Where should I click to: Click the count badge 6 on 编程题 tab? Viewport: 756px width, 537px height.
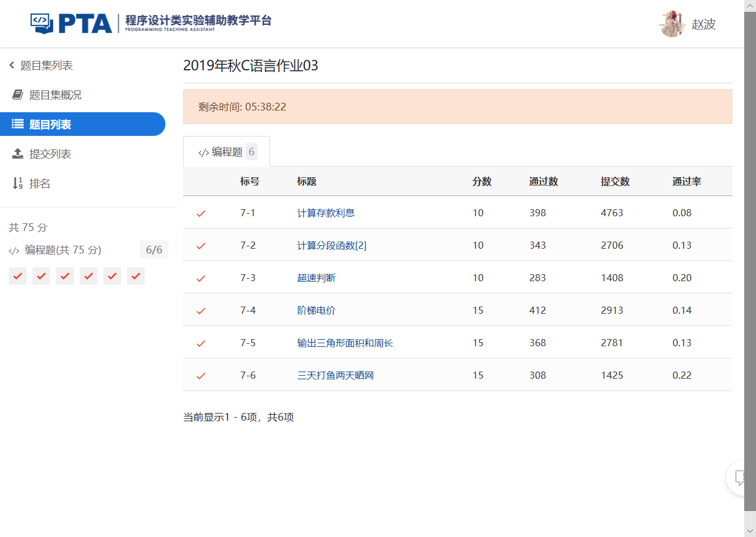click(x=252, y=152)
